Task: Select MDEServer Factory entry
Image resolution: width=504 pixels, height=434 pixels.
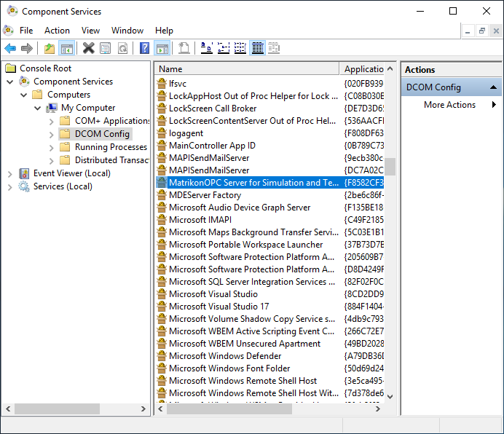Action: pos(205,195)
